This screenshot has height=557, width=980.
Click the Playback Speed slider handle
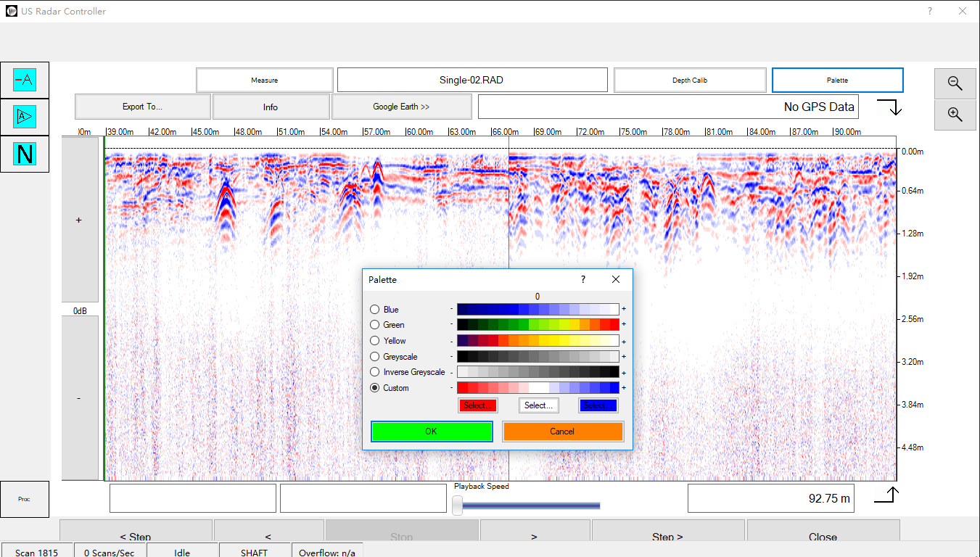[458, 506]
